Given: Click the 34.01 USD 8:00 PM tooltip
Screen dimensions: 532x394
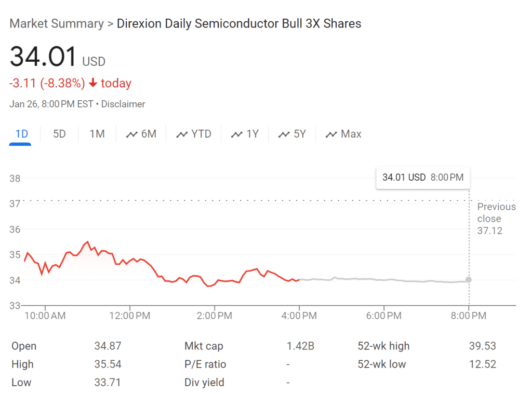Looking at the screenshot, I should click(422, 178).
